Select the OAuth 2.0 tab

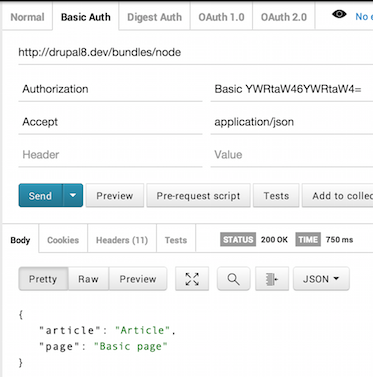pos(284,17)
